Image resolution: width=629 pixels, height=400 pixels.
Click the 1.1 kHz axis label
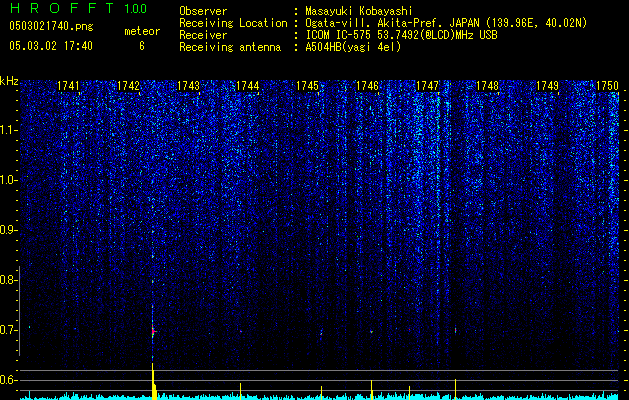tap(8, 130)
